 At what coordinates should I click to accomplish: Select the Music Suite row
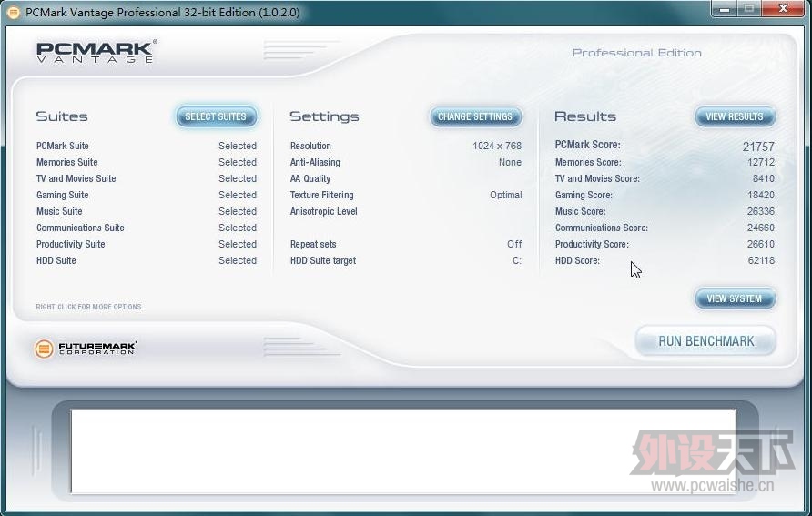pos(146,211)
